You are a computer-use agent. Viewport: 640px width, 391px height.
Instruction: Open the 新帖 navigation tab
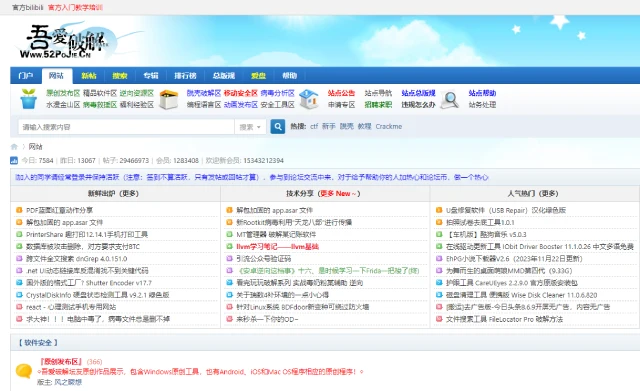[89, 76]
